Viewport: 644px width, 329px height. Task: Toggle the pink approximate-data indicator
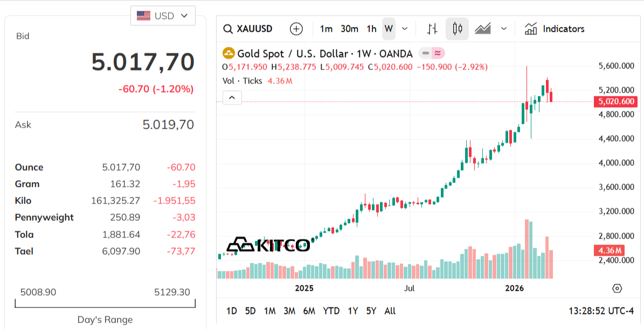point(438,53)
